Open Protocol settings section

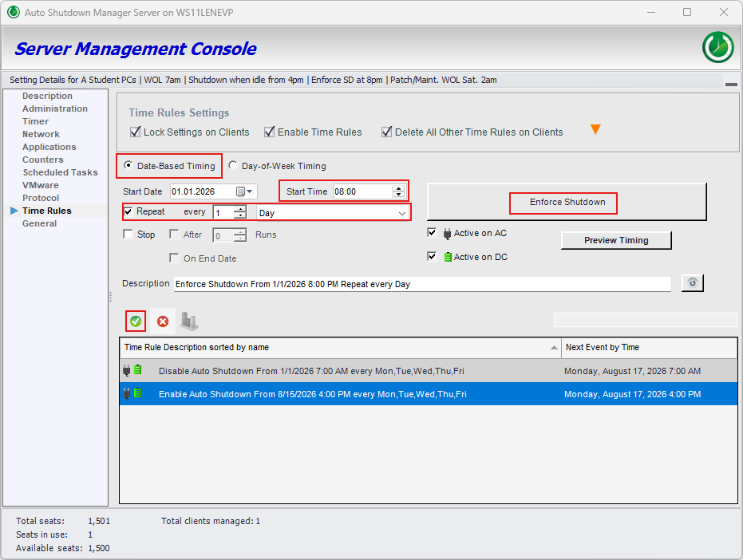[x=41, y=198]
